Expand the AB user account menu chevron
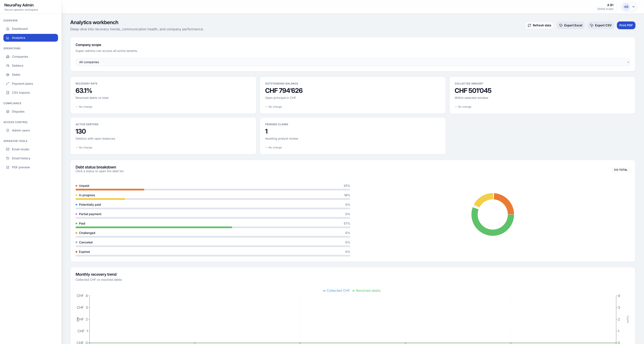The width and height of the screenshot is (644, 344). click(x=634, y=7)
